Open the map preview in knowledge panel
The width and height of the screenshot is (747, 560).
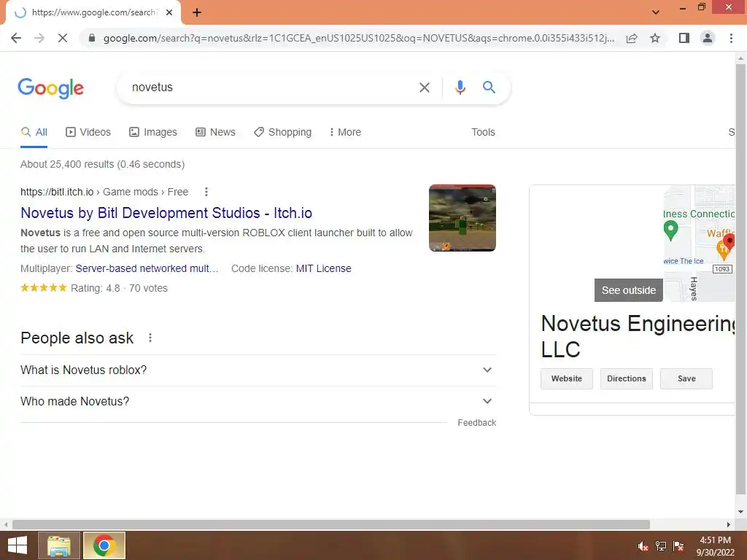(700, 244)
